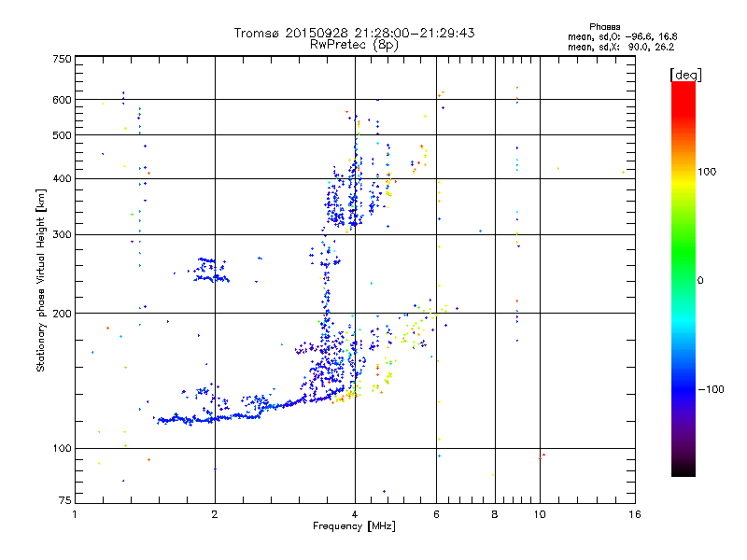Viewport: 747px width, 560px height.
Task: Click the x-axis tick label "10"
Action: [540, 514]
